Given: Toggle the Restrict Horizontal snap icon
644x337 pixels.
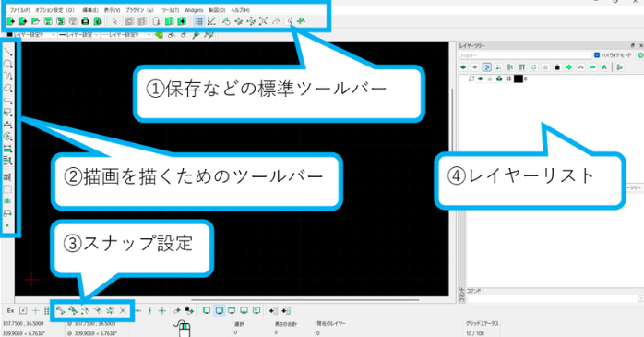Looking at the screenshot, I should click(137, 311).
